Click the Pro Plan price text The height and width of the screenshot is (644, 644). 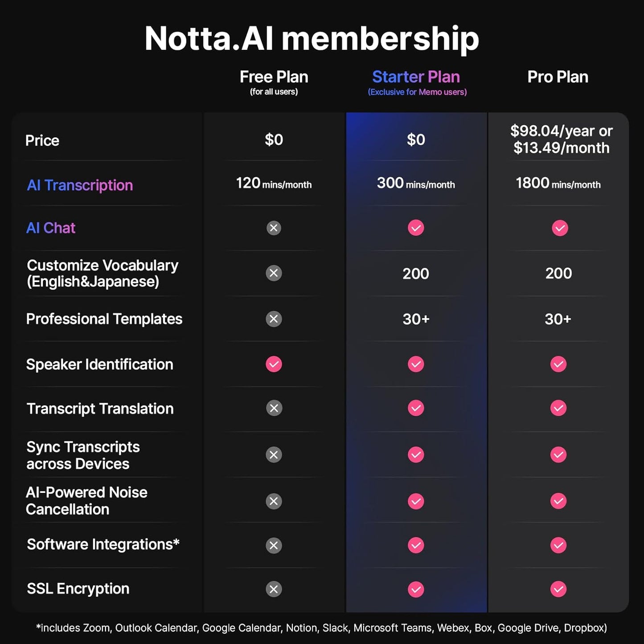pos(561,139)
